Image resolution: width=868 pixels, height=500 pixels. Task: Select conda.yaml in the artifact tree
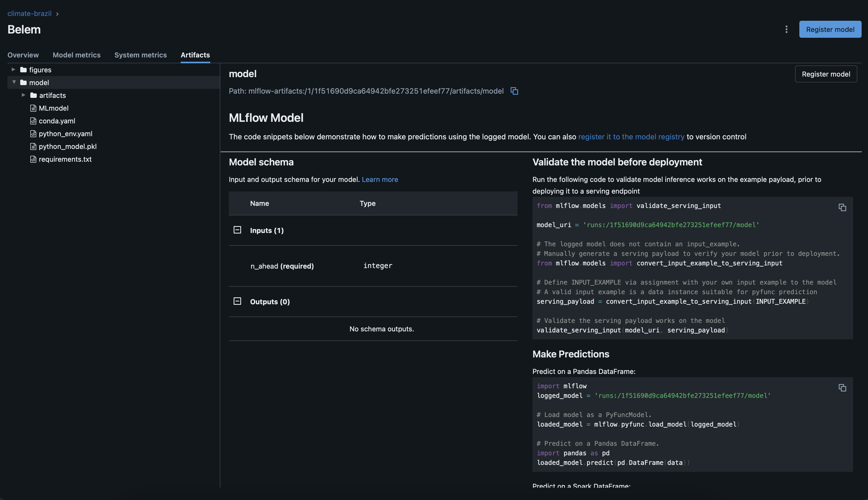tap(57, 121)
